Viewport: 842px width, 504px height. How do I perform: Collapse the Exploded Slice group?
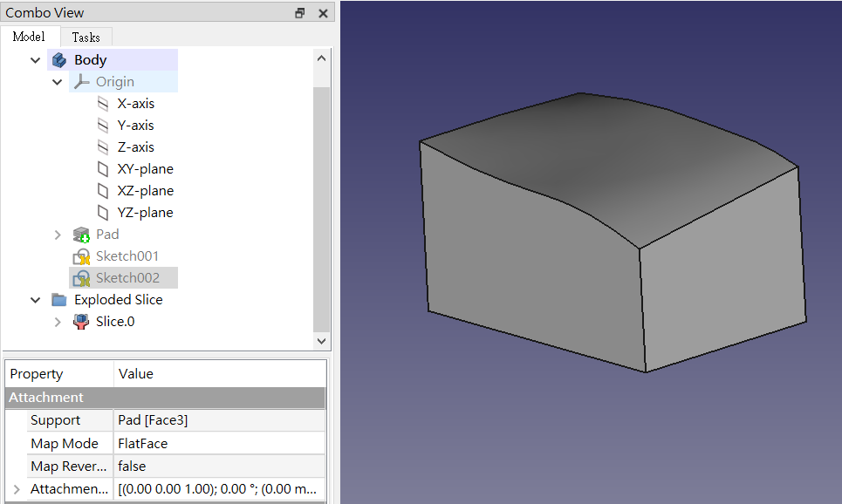[36, 300]
